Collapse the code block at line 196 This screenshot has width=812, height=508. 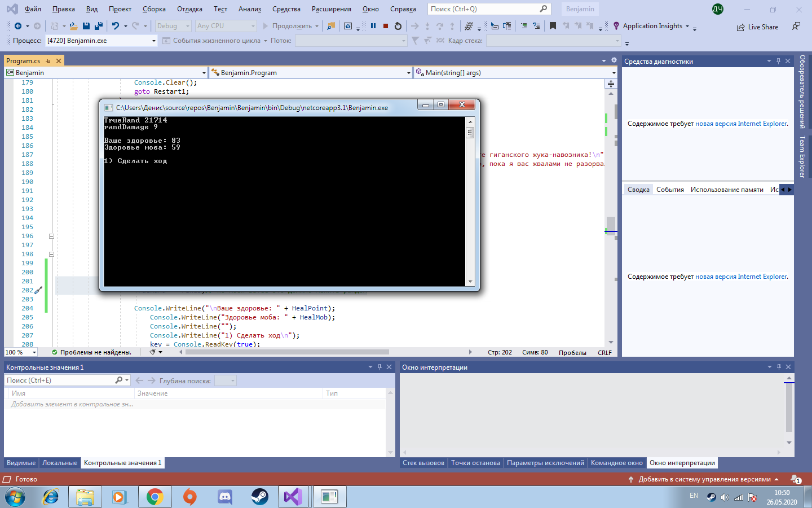click(51, 236)
